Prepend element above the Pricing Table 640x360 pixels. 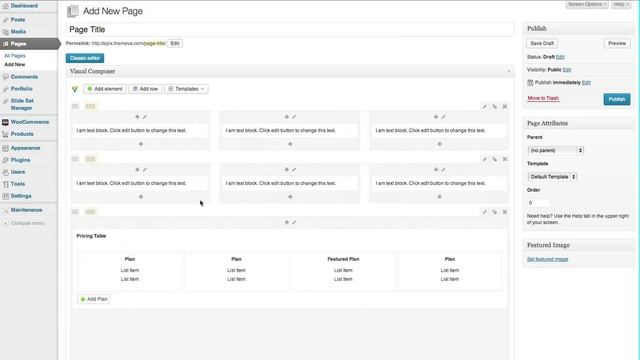(287, 222)
